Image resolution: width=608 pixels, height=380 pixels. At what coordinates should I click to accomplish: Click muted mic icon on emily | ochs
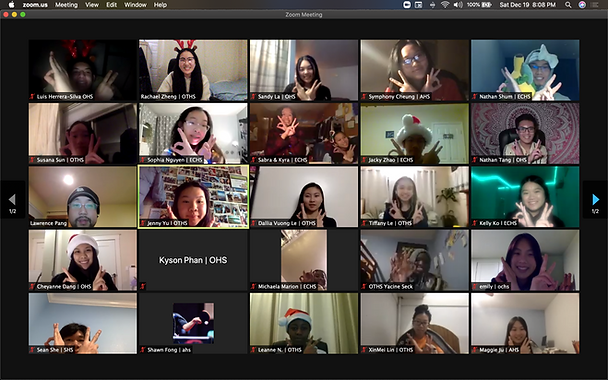point(475,287)
